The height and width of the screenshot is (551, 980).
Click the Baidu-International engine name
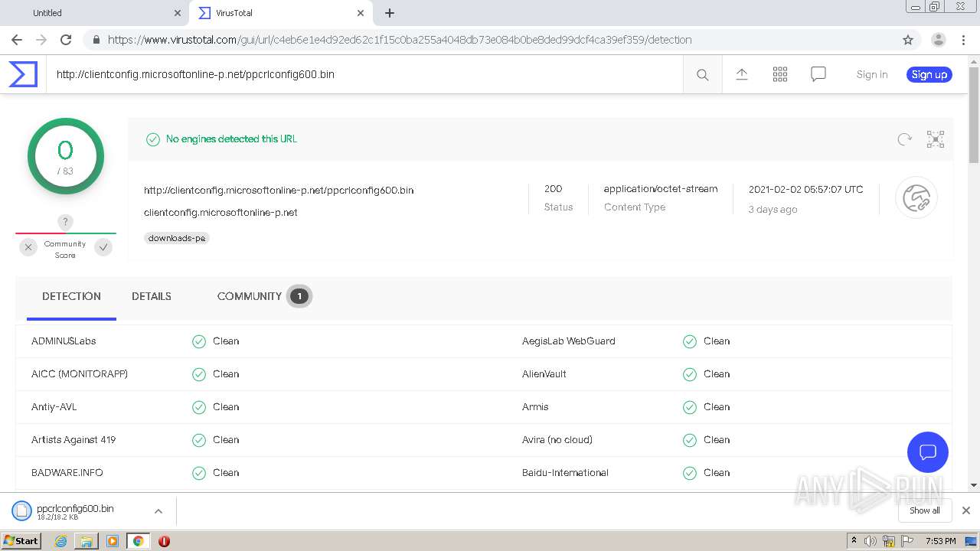point(565,473)
